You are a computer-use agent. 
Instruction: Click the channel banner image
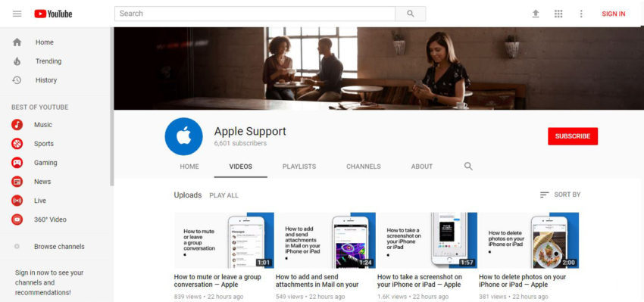click(379, 69)
